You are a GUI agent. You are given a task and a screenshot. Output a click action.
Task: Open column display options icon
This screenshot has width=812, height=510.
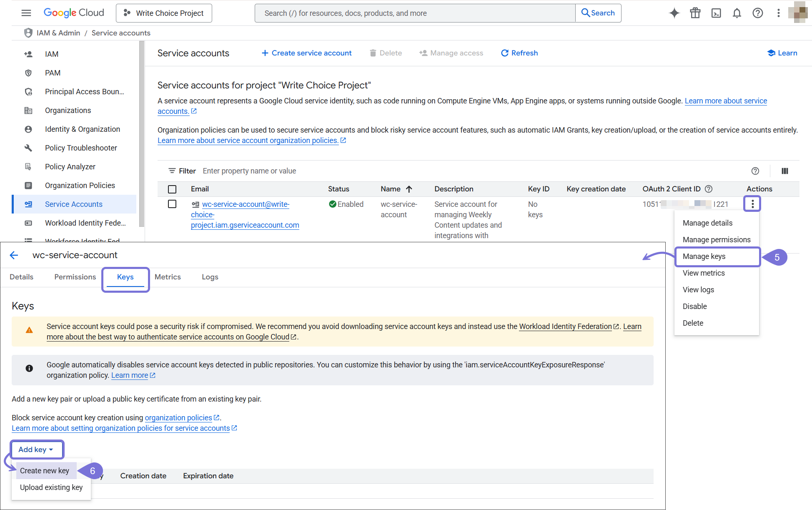pyautogui.click(x=784, y=171)
